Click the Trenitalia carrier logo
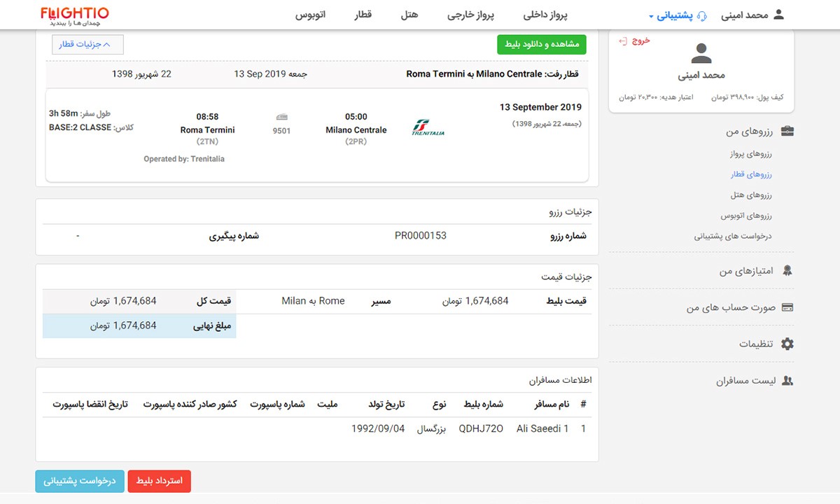Image resolution: width=840 pixels, height=504 pixels. (x=428, y=128)
